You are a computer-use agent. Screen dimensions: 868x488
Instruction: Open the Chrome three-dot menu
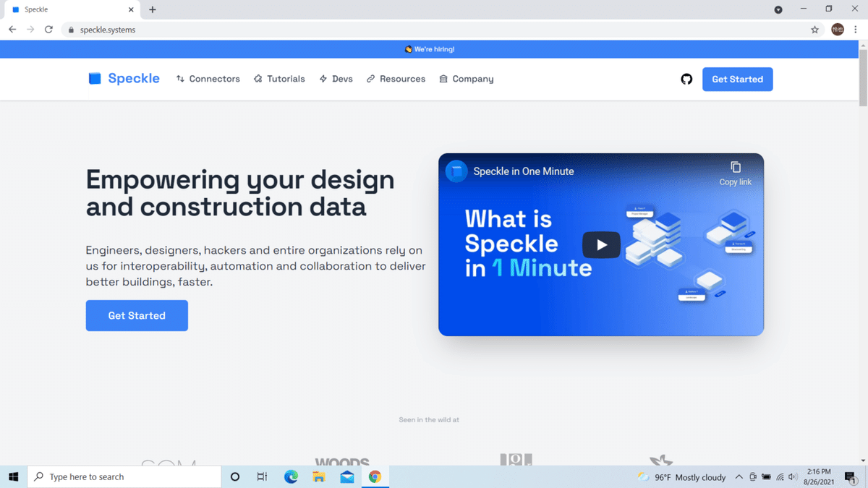tap(856, 30)
